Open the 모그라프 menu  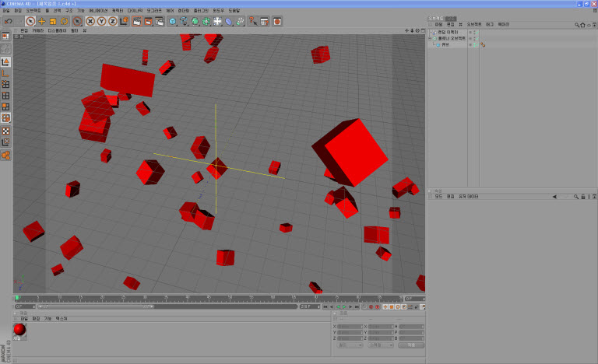tap(154, 11)
